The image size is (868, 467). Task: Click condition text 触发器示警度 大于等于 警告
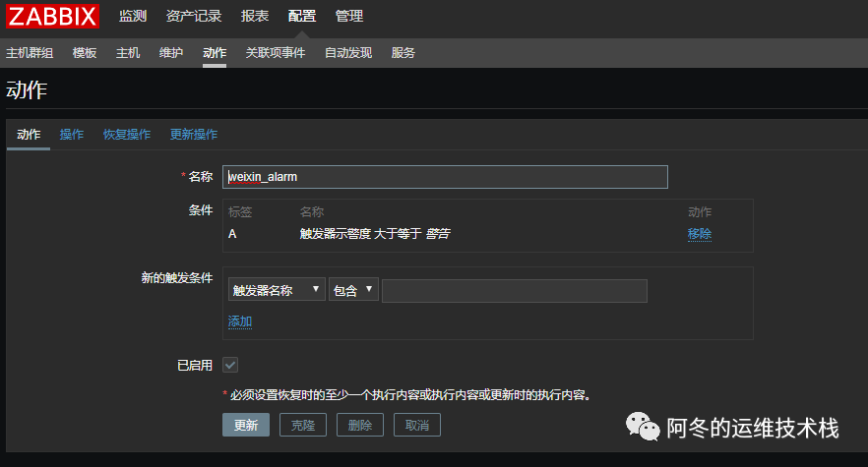tap(375, 234)
